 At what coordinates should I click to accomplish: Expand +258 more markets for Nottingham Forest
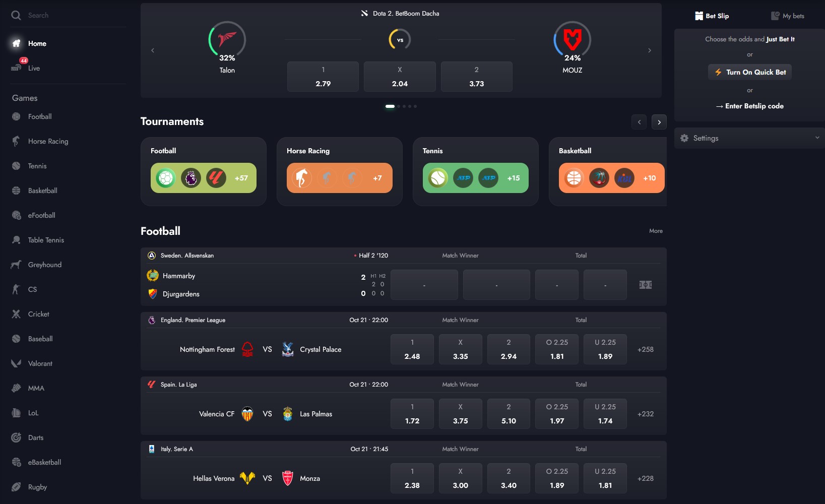click(645, 349)
